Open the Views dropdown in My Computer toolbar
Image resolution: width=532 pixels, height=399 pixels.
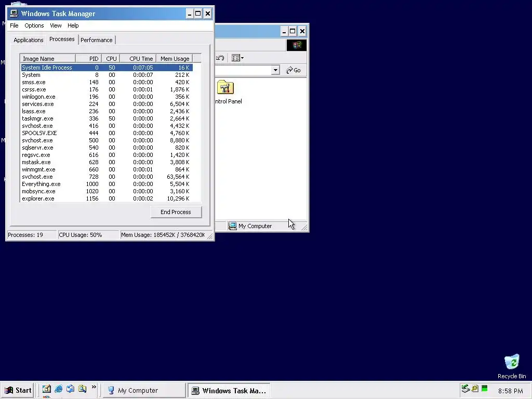(x=237, y=58)
